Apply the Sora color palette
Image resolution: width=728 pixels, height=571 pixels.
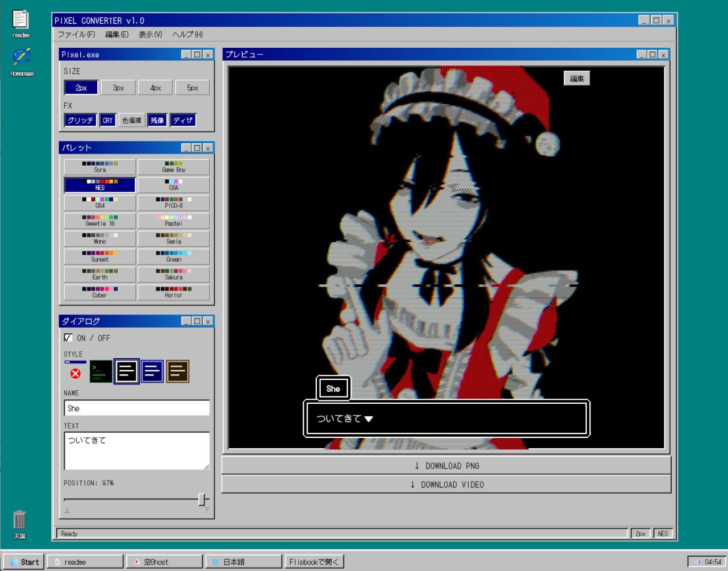click(100, 167)
